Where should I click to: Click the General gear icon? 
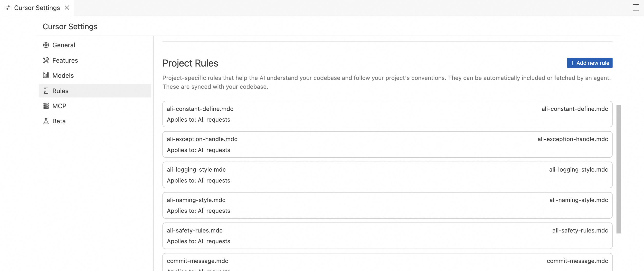point(46,45)
